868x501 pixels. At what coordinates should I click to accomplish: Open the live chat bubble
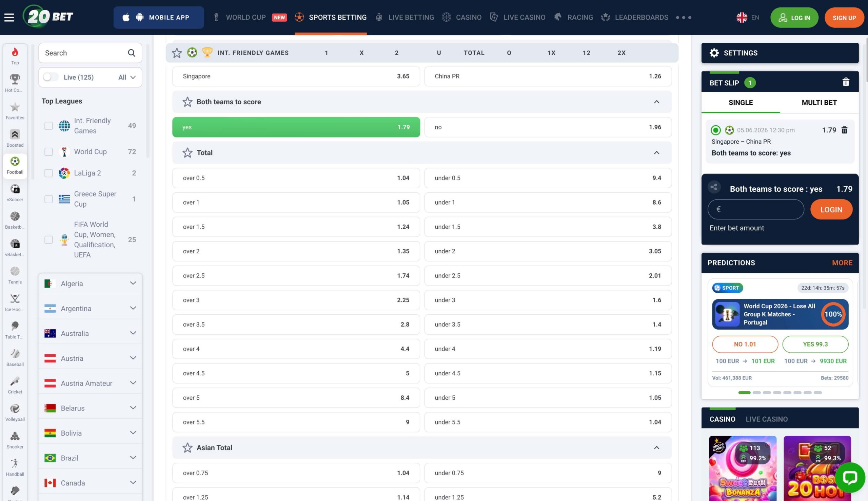850,478
